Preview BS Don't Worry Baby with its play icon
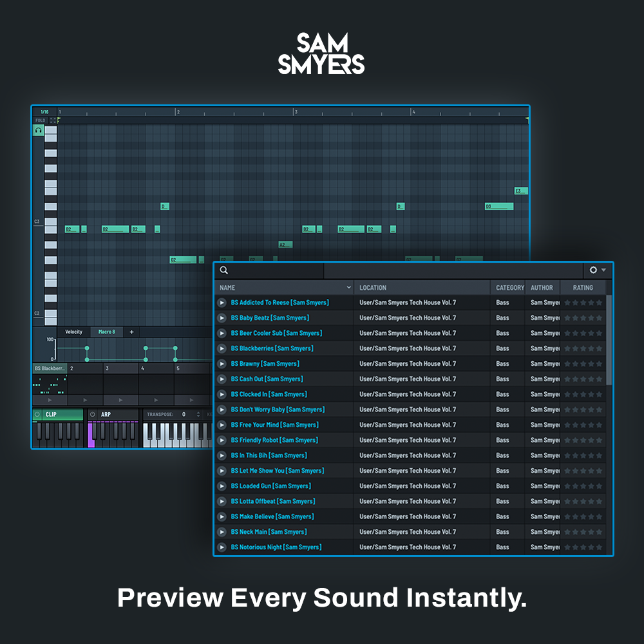 tap(222, 410)
